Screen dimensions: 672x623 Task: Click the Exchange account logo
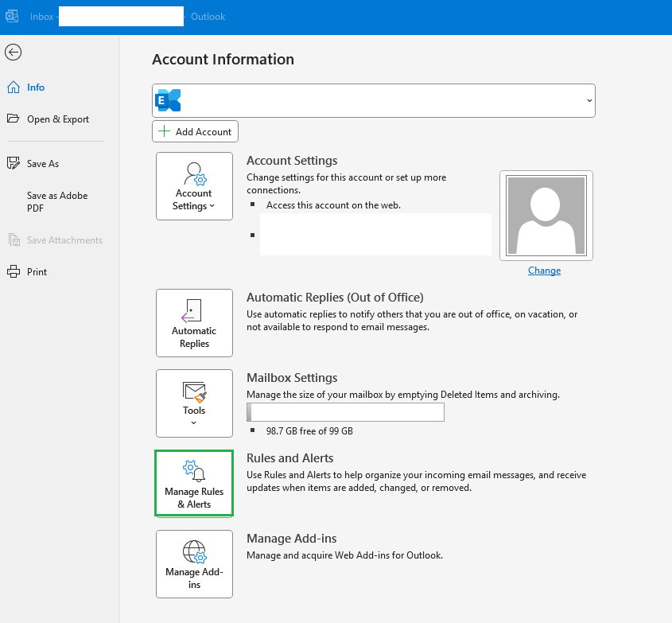[x=168, y=100]
